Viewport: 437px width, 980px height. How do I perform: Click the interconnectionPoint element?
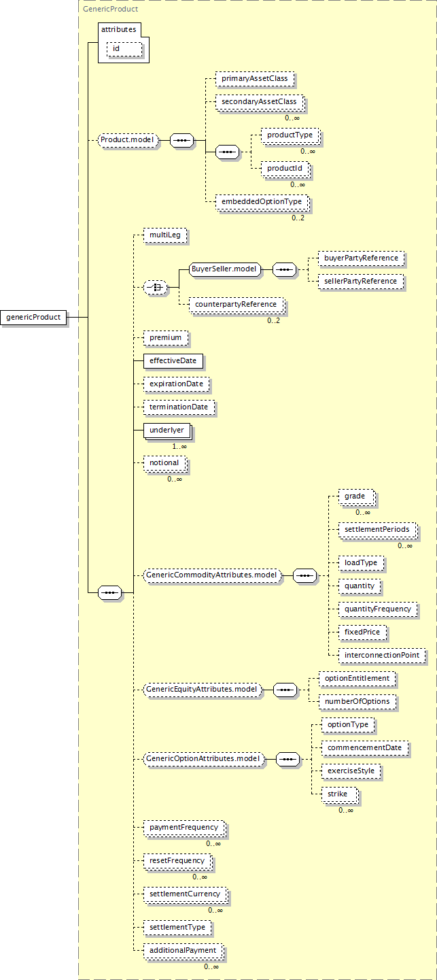point(382,655)
